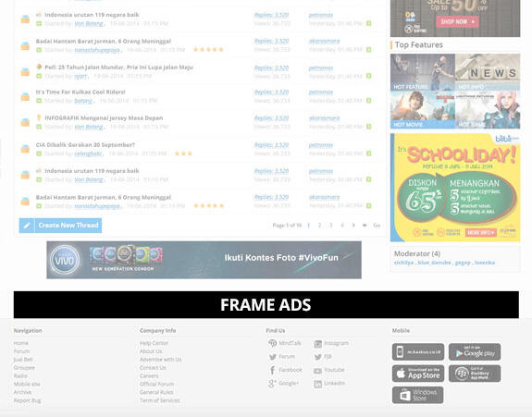Click Careers in Company Info
532x417 pixels.
(x=149, y=375)
